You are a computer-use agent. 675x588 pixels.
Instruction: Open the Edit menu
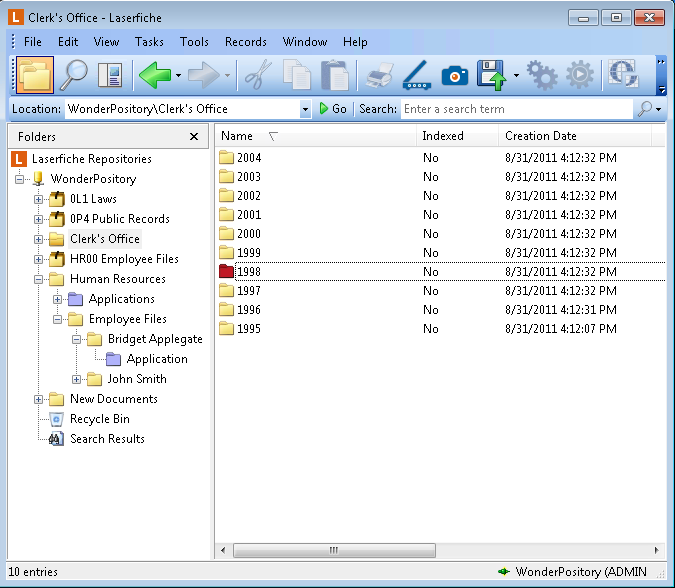(68, 42)
